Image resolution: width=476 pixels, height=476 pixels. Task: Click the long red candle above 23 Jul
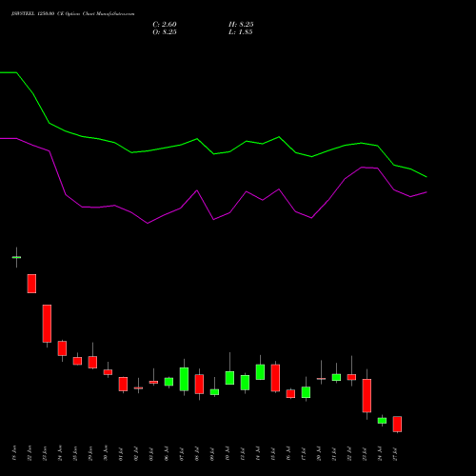367,395
